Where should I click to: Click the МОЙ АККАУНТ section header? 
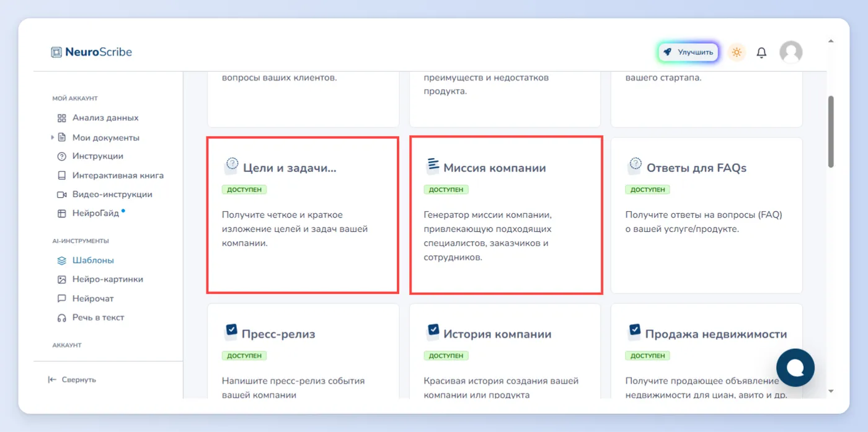(x=75, y=99)
